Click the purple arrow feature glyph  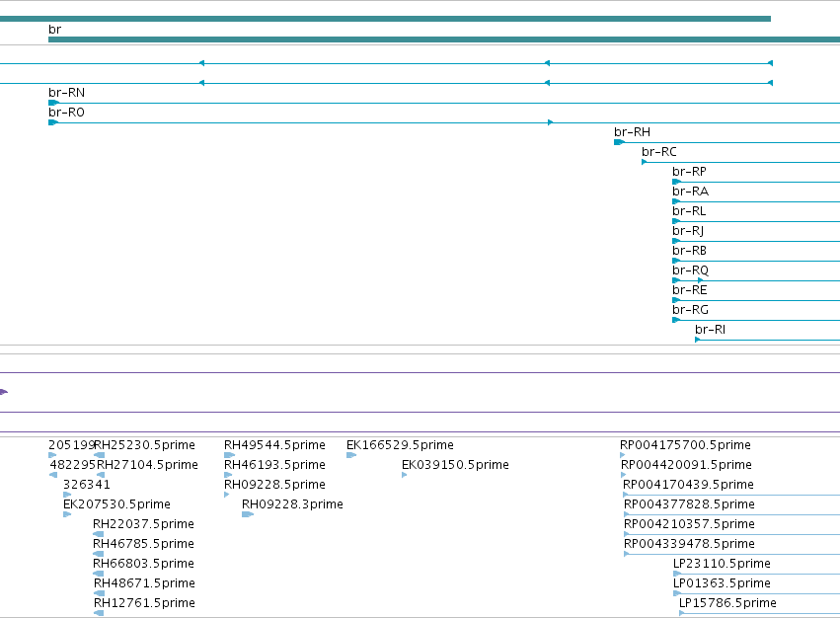coord(4,392)
